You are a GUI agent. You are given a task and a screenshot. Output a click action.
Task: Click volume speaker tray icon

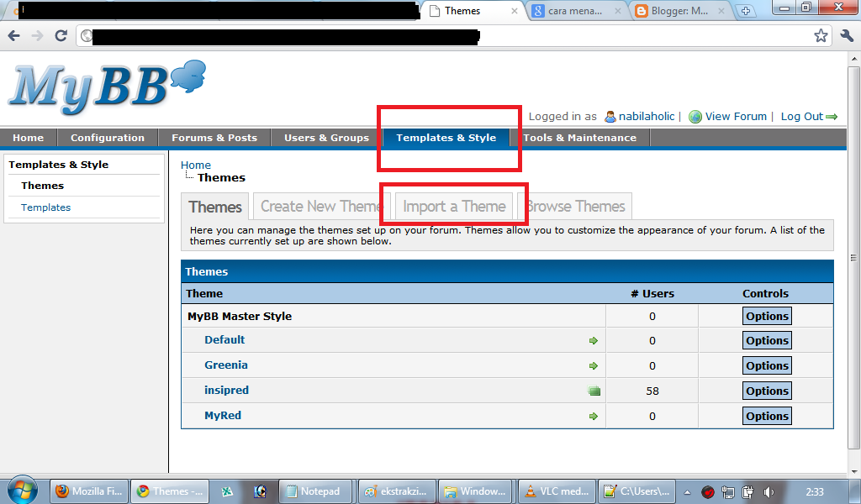point(769,492)
